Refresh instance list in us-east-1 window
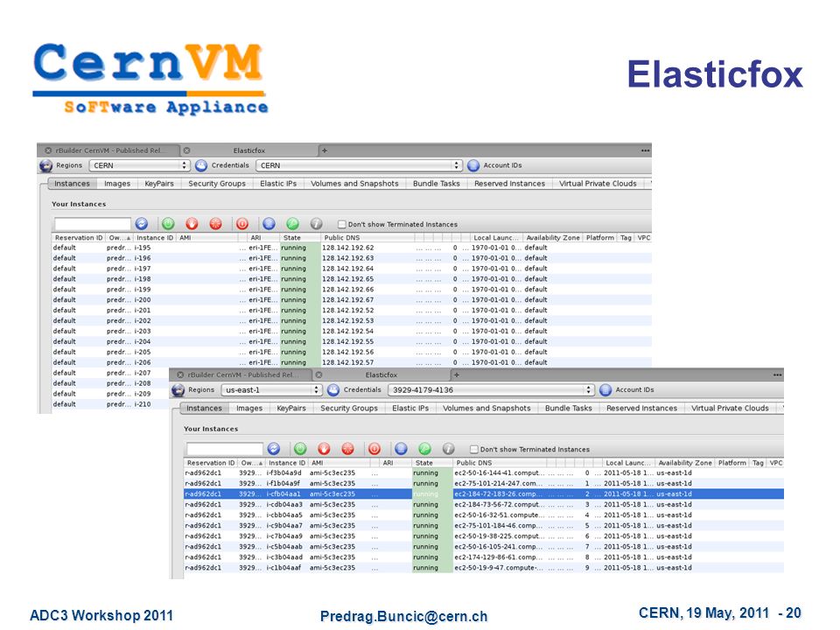The width and height of the screenshot is (840, 630). click(274, 449)
